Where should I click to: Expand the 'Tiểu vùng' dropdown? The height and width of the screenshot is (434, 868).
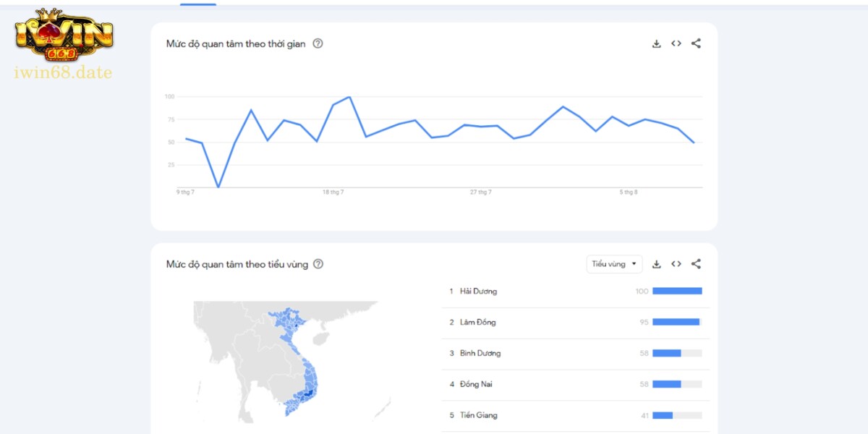click(614, 264)
